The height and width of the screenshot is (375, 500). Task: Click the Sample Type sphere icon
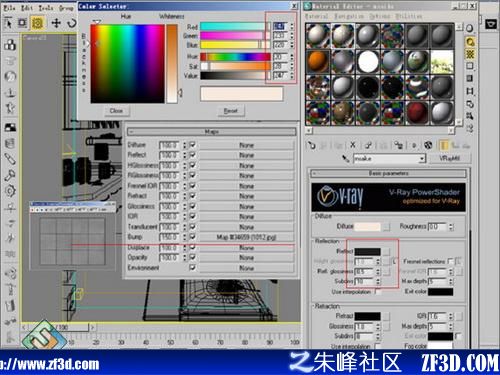[470, 29]
